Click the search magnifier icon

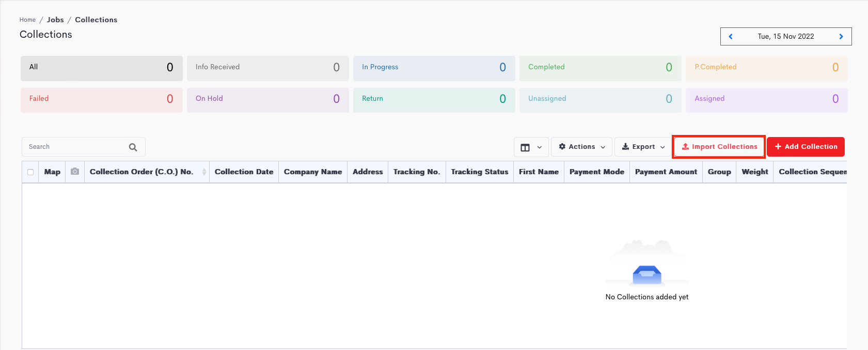click(133, 147)
